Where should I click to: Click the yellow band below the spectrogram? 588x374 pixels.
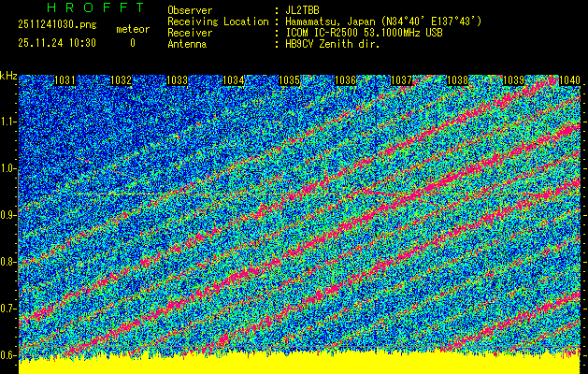point(299,366)
